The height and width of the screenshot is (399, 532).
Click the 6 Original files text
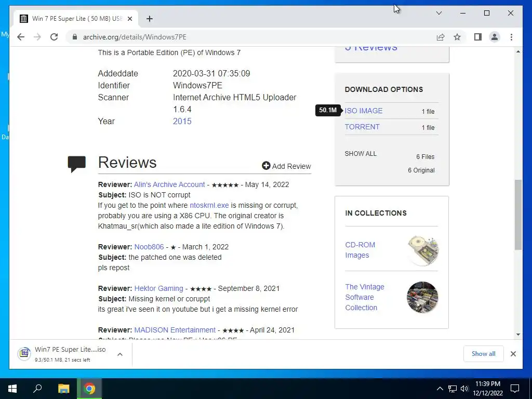click(421, 170)
